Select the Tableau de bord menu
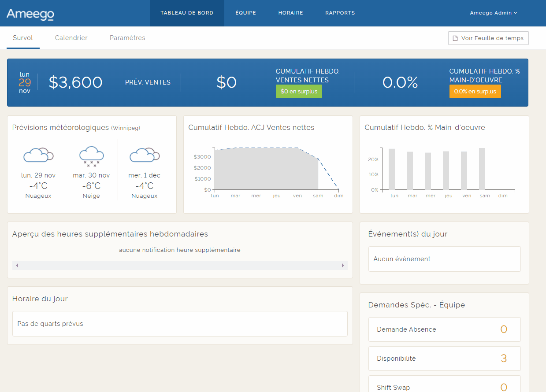 [x=187, y=13]
